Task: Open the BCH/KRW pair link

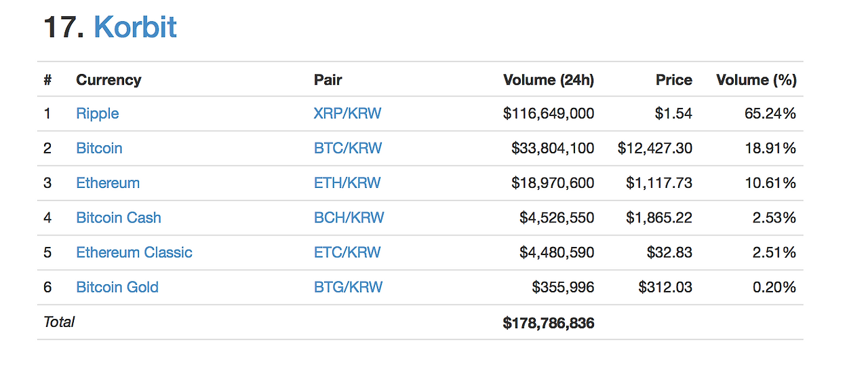Action: (349, 218)
